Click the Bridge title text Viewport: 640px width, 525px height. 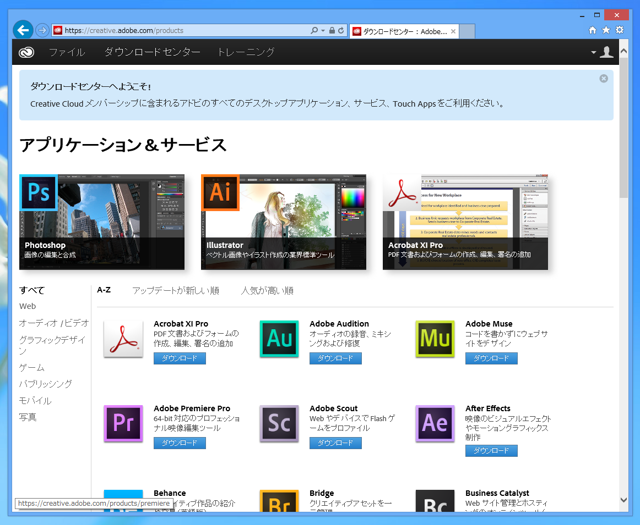click(x=322, y=493)
